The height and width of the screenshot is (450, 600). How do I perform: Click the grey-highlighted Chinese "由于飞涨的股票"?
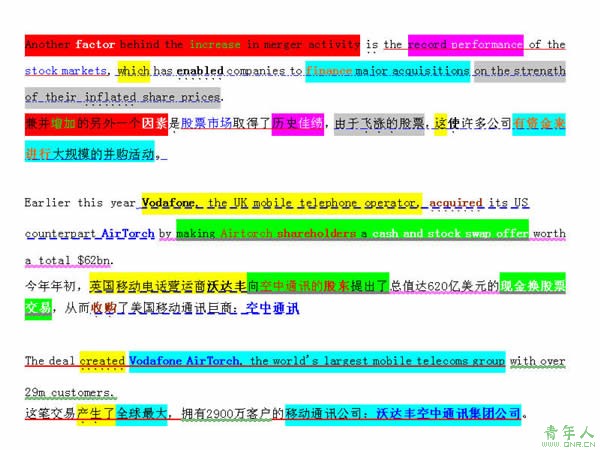(379, 124)
